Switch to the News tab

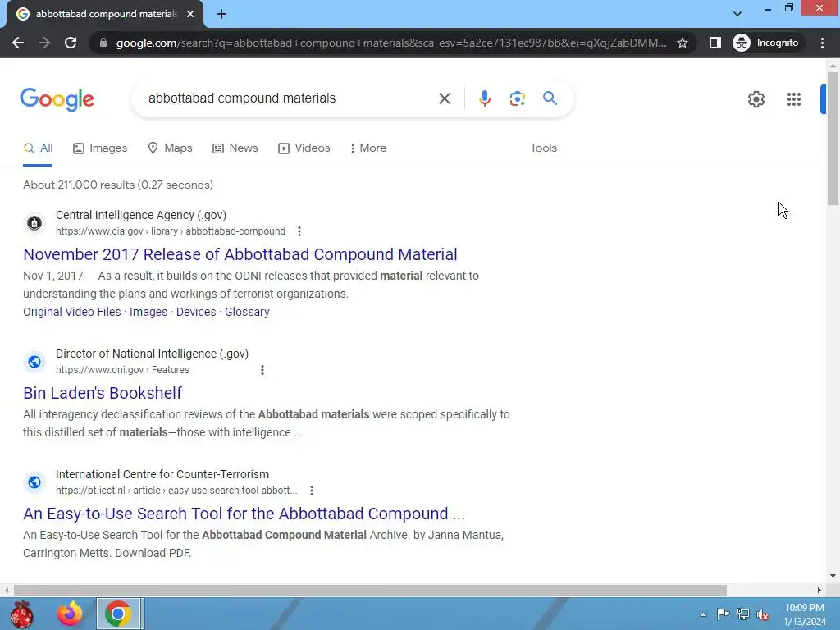click(235, 148)
